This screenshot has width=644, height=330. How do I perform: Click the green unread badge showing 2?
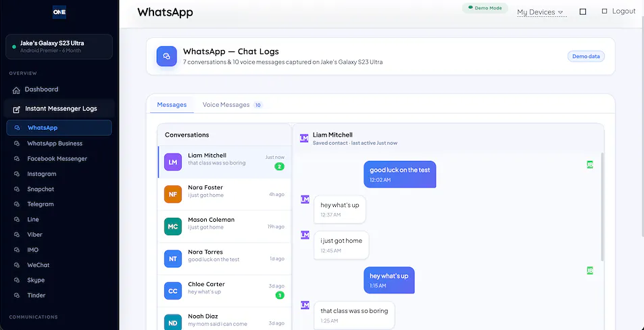[279, 166]
